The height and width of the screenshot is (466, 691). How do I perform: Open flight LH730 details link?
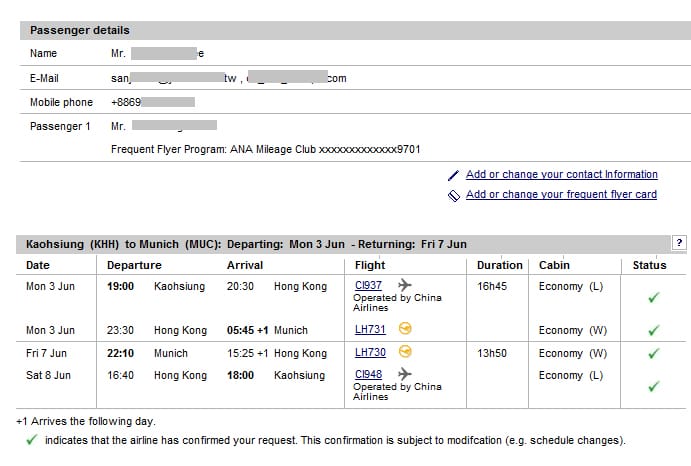370,352
